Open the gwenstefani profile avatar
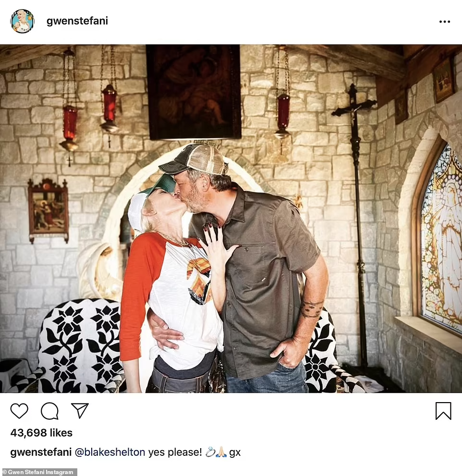The image size is (462, 476). (22, 21)
